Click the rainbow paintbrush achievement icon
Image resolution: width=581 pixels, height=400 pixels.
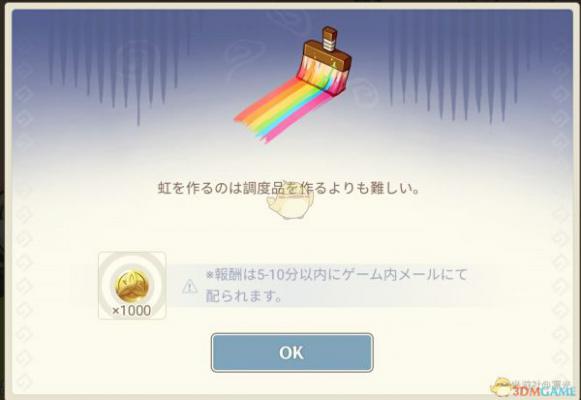tap(293, 85)
